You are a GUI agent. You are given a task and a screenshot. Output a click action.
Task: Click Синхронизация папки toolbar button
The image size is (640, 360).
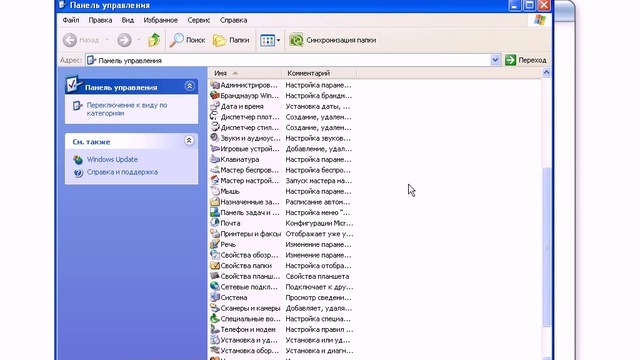pyautogui.click(x=333, y=40)
